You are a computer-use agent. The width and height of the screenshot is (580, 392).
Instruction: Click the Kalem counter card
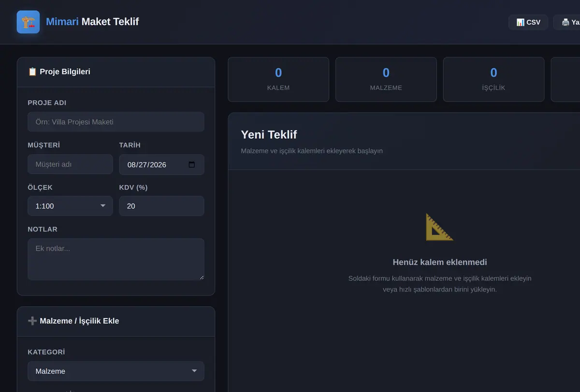coord(278,80)
